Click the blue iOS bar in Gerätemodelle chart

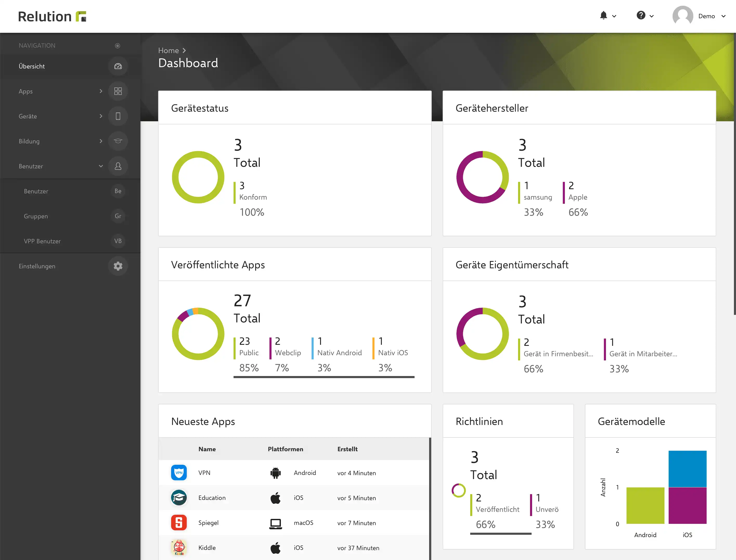[687, 469]
